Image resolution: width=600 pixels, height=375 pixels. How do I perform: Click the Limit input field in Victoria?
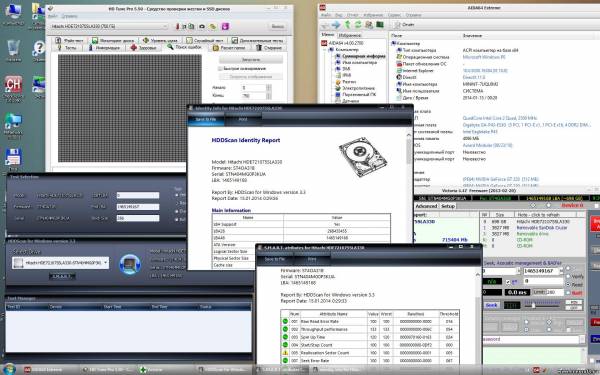point(554,292)
